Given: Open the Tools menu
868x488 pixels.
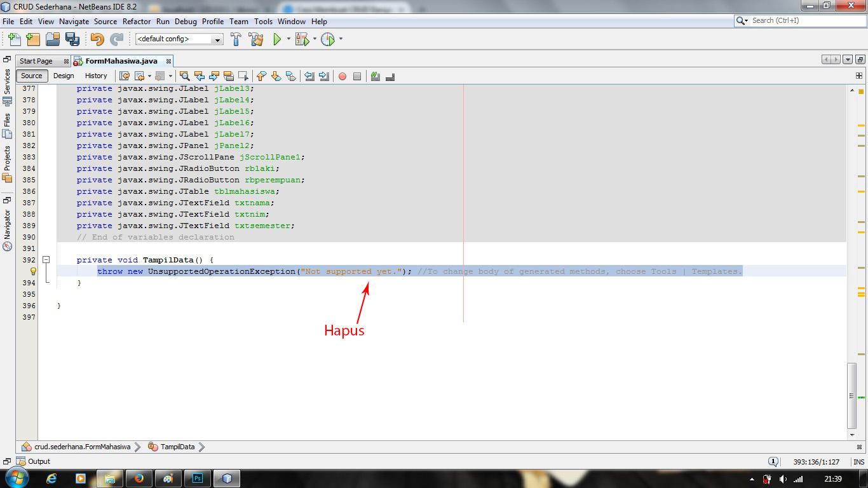Looking at the screenshot, I should point(263,21).
